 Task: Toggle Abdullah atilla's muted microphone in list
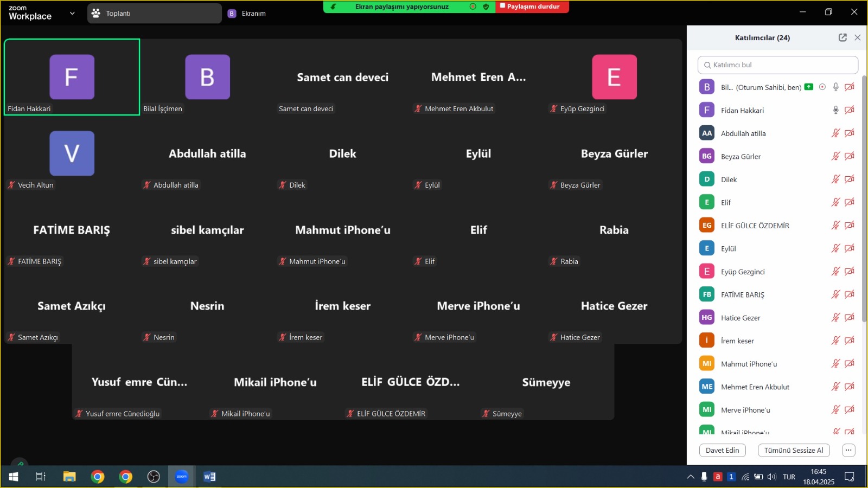tap(835, 133)
